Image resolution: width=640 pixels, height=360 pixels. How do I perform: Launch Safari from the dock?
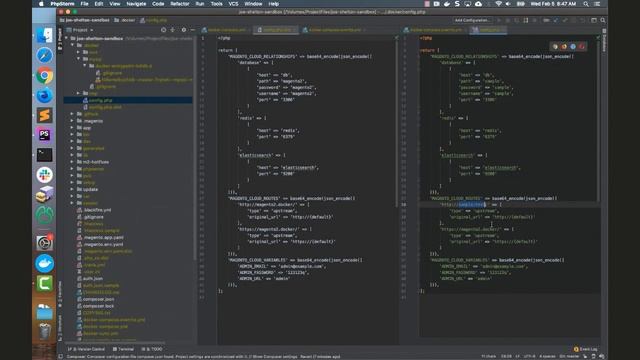coord(44,55)
